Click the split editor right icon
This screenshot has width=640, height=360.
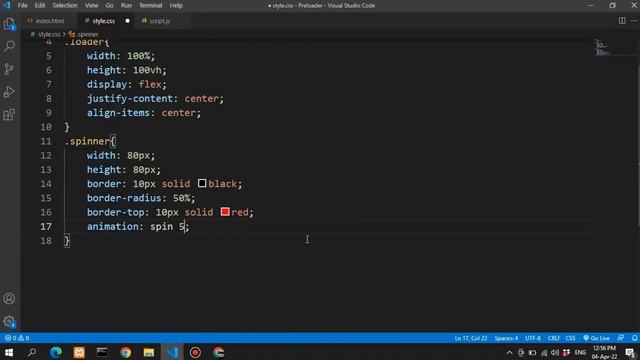pos(622,20)
